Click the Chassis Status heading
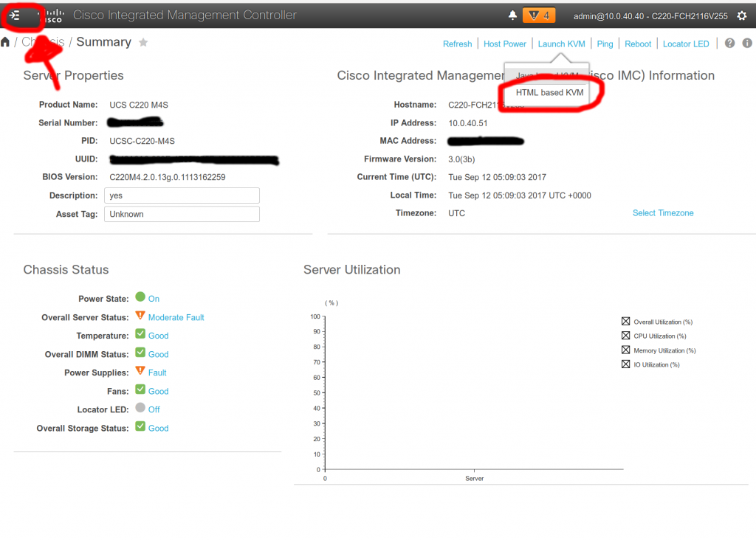Screen dimensions: 756x540 [x=66, y=270]
